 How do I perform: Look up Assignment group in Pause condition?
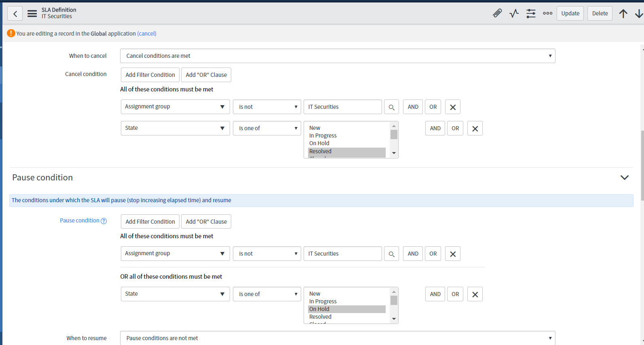click(x=391, y=254)
